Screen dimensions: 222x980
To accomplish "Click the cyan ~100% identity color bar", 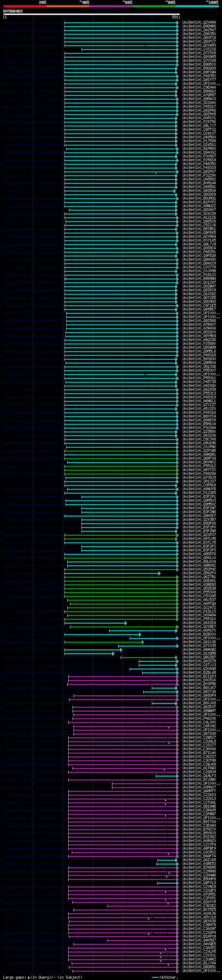I will (x=197, y=6).
